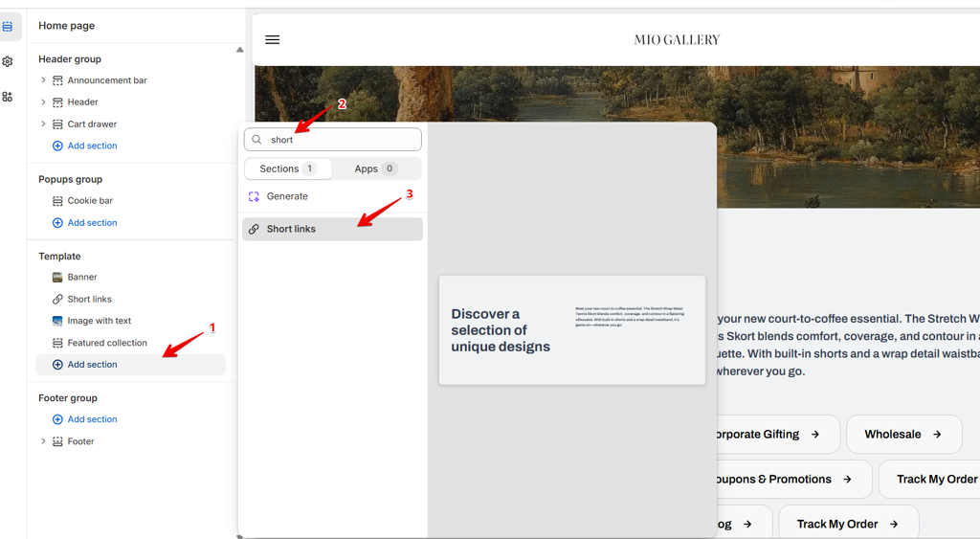Click the Corporate Gifting button
Viewport: 980px width, 539px height.
pos(778,435)
